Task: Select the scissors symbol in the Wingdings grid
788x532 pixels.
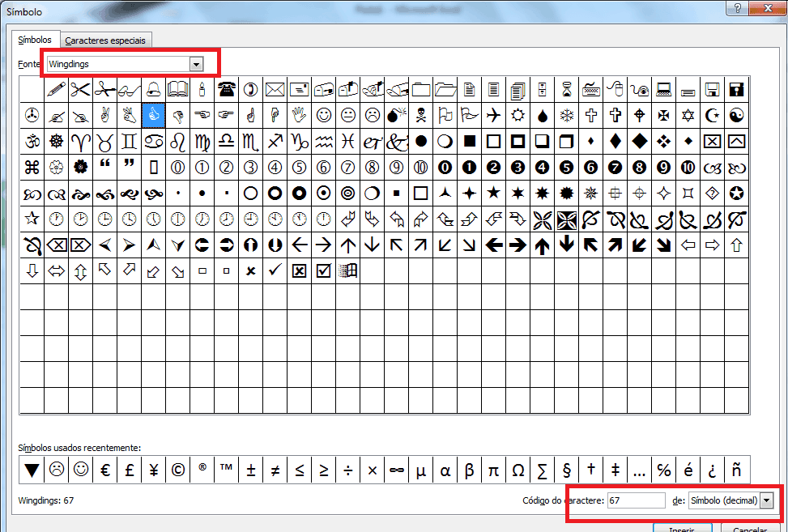Action: pyautogui.click(x=80, y=89)
